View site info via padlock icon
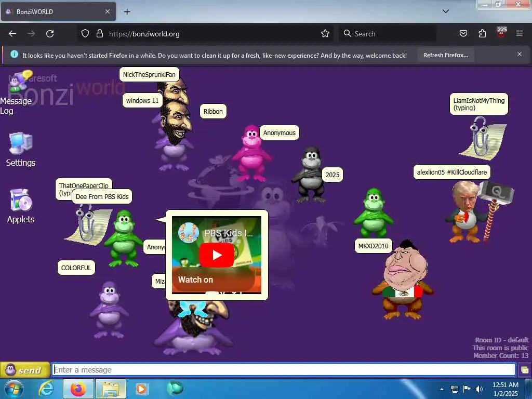 click(99, 34)
